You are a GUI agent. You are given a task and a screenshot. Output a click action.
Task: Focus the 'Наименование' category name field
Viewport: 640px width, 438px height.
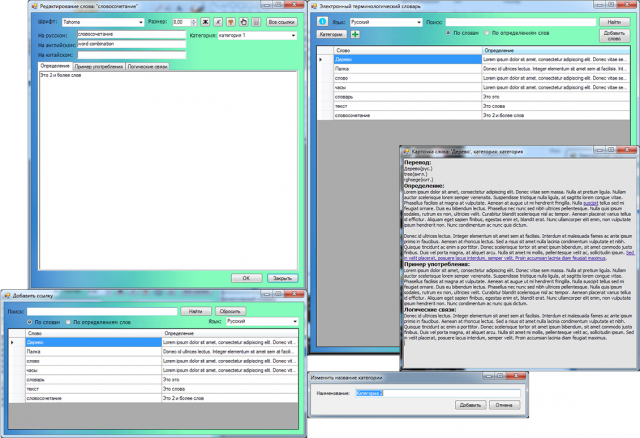(438, 393)
